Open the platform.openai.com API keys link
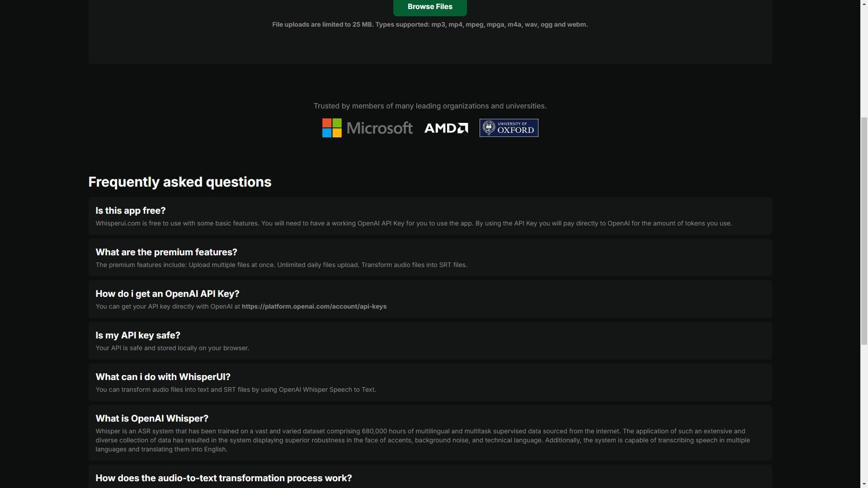 coord(314,306)
